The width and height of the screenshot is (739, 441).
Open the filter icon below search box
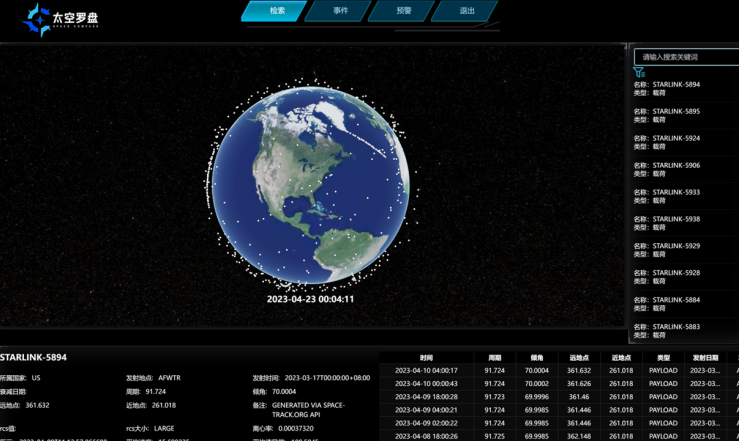[x=639, y=73]
